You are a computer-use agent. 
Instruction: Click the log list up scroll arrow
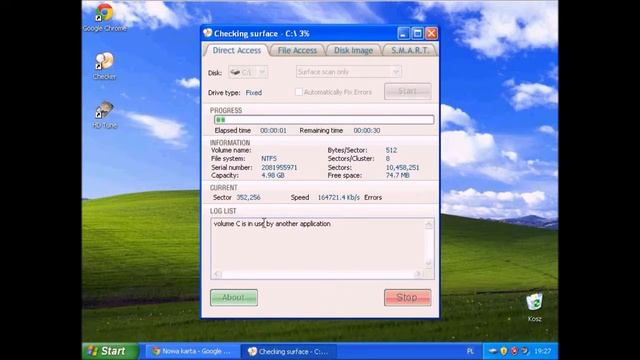[429, 224]
